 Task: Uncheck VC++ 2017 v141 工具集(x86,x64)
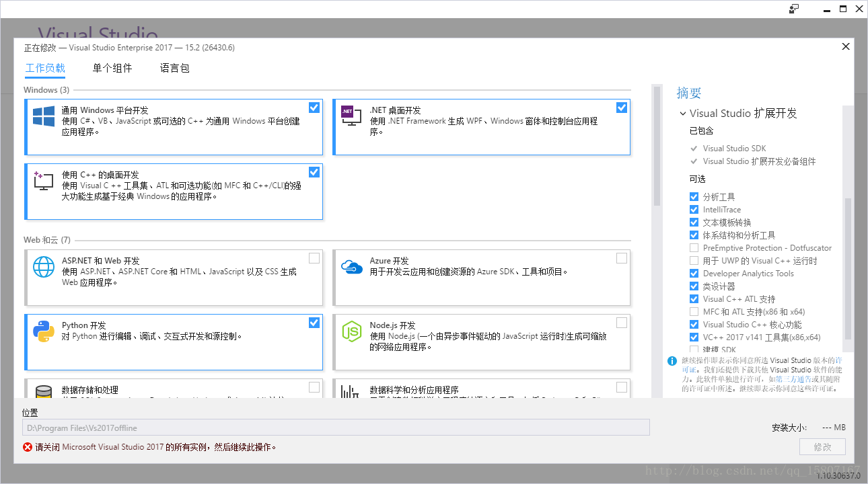click(694, 337)
